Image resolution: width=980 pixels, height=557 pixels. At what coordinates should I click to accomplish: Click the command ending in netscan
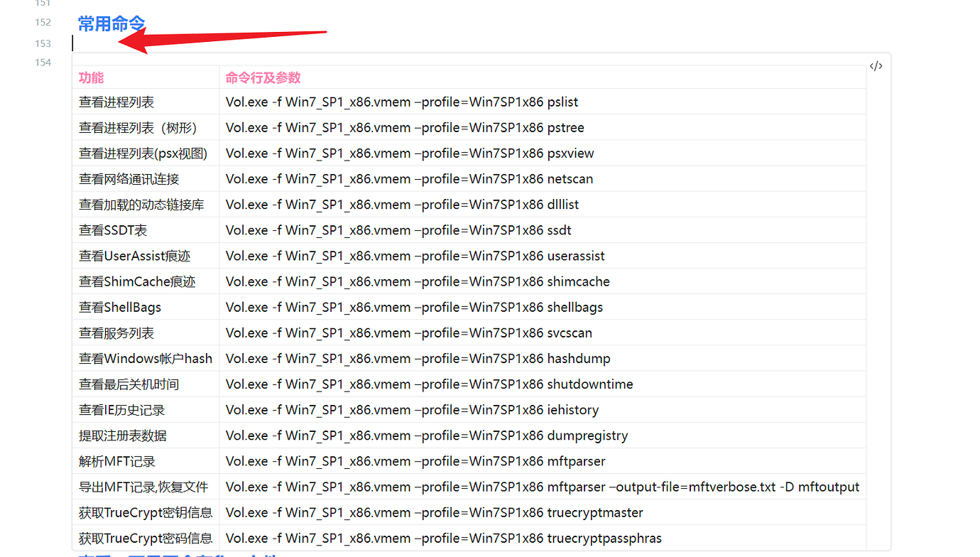coord(409,178)
